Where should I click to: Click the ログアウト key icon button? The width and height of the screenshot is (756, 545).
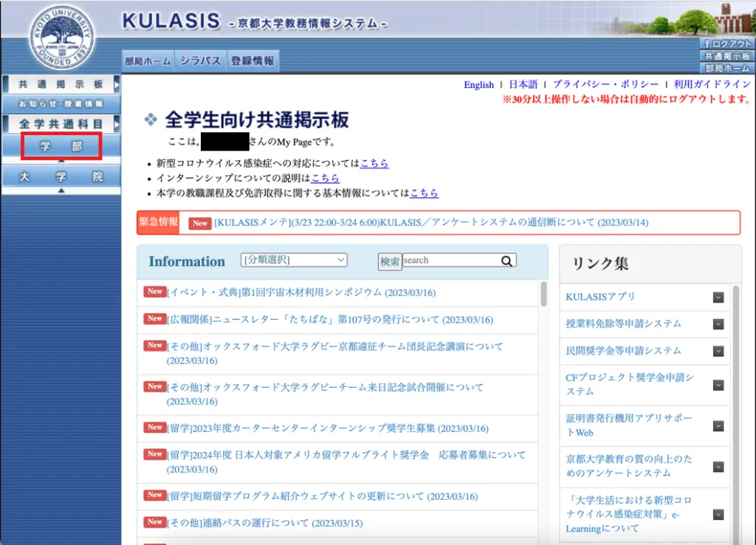[x=727, y=44]
